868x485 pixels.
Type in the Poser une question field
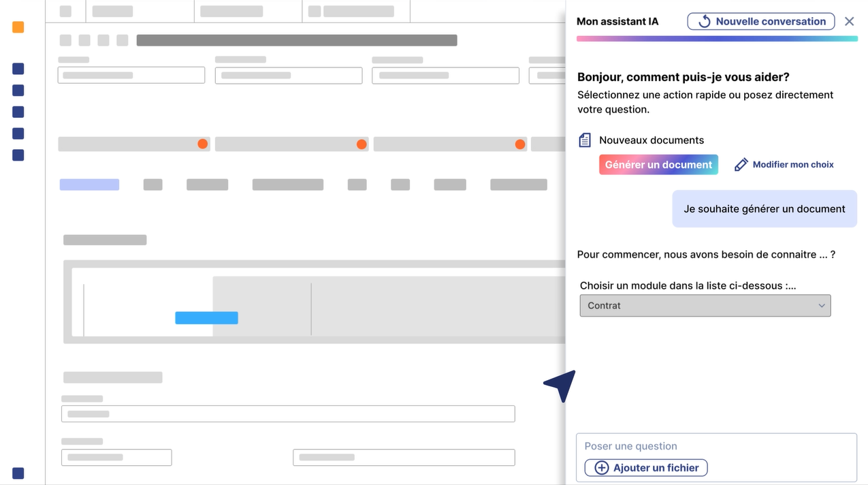(x=715, y=446)
